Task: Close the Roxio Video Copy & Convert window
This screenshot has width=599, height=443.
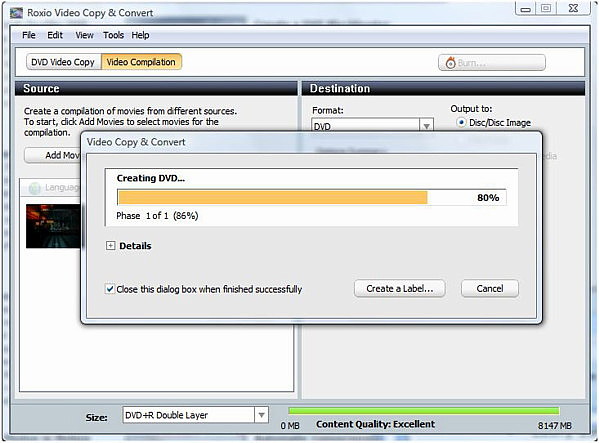Action: coord(574,8)
